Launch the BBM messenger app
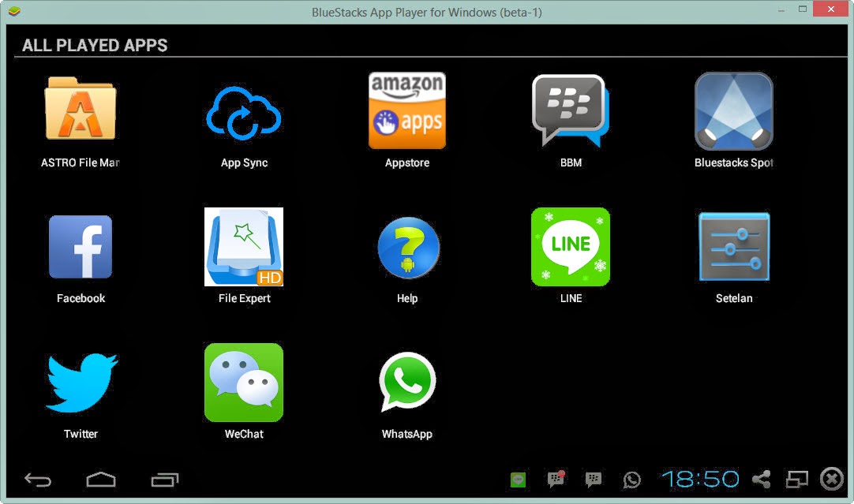The width and height of the screenshot is (854, 504). (x=570, y=111)
